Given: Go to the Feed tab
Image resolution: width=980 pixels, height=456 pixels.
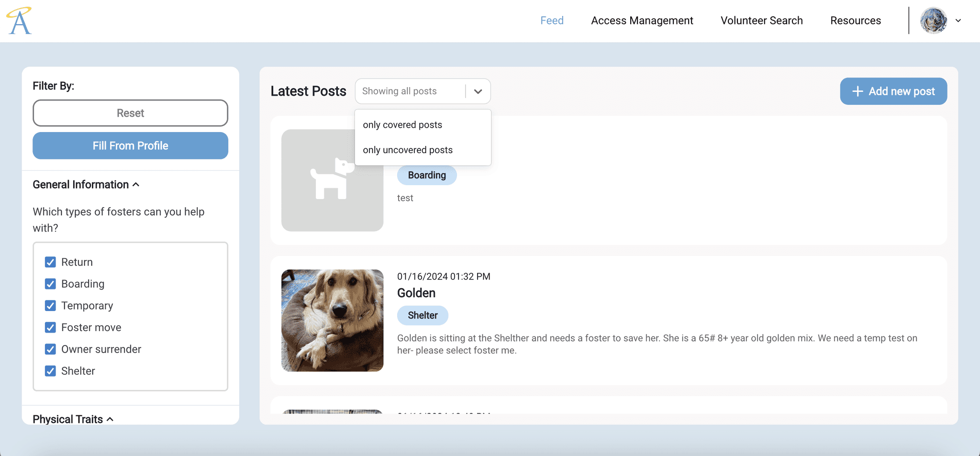Looking at the screenshot, I should click(x=552, y=21).
